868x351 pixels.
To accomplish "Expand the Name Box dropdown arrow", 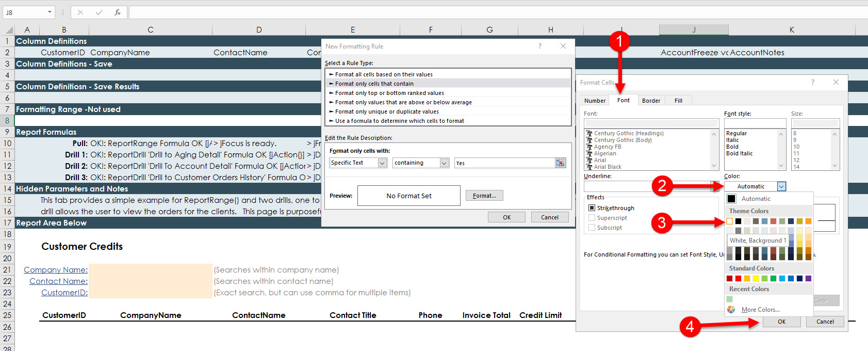I will (50, 12).
